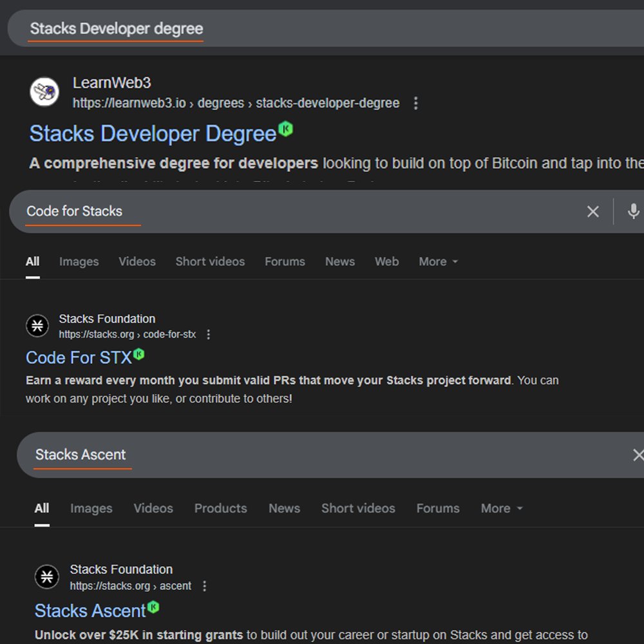Focus the Stacks Developer degree search box

coord(326,28)
